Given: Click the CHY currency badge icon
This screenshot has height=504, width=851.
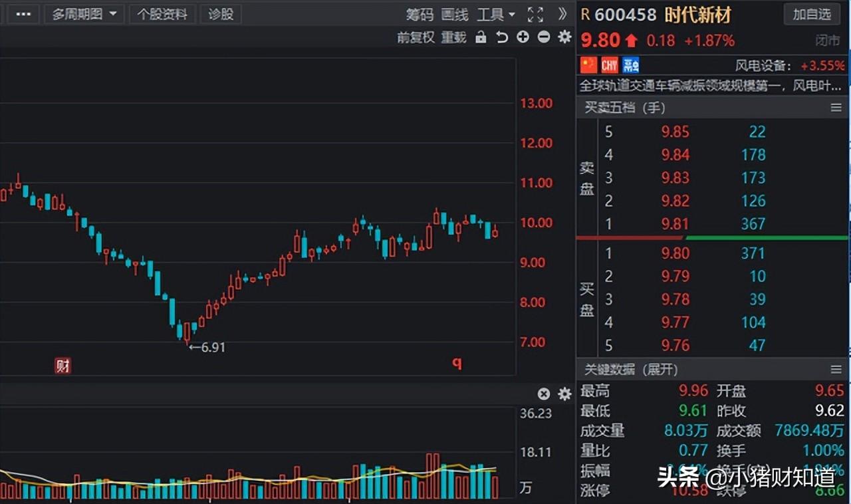Looking at the screenshot, I should pyautogui.click(x=608, y=64).
